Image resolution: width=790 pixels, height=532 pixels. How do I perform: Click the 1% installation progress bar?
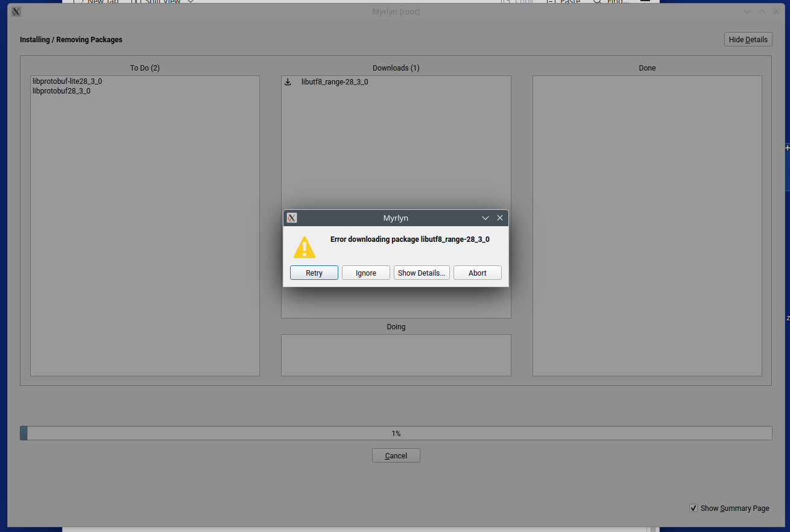pos(396,433)
